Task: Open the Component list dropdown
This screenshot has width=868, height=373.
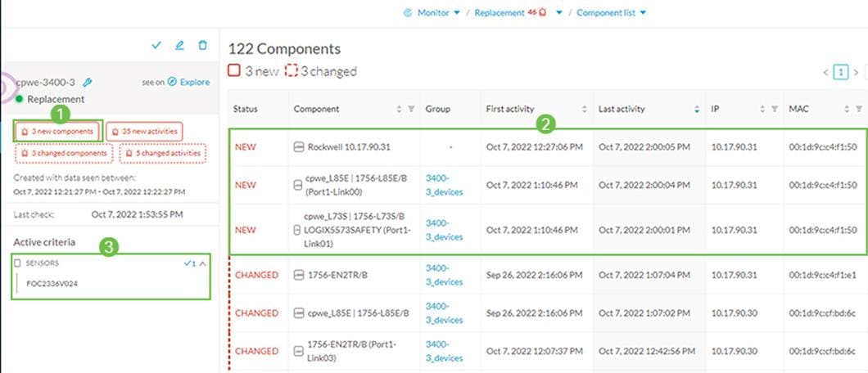Action: (x=643, y=13)
